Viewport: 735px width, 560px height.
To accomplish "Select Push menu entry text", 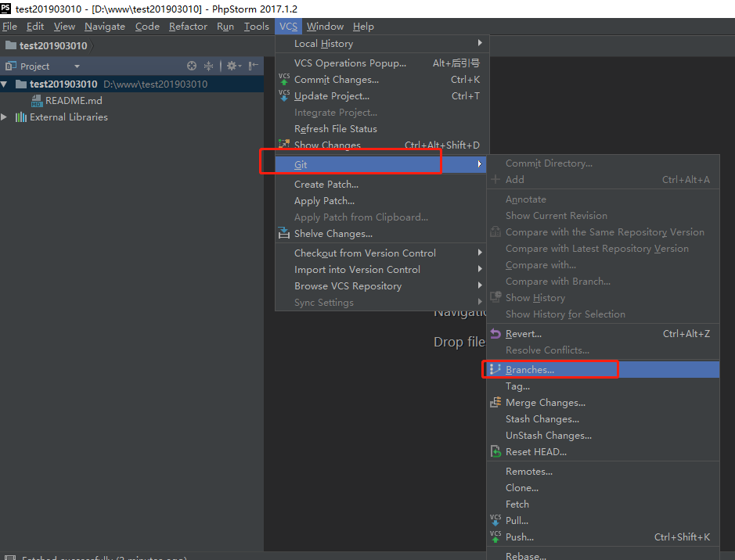I will [x=520, y=537].
